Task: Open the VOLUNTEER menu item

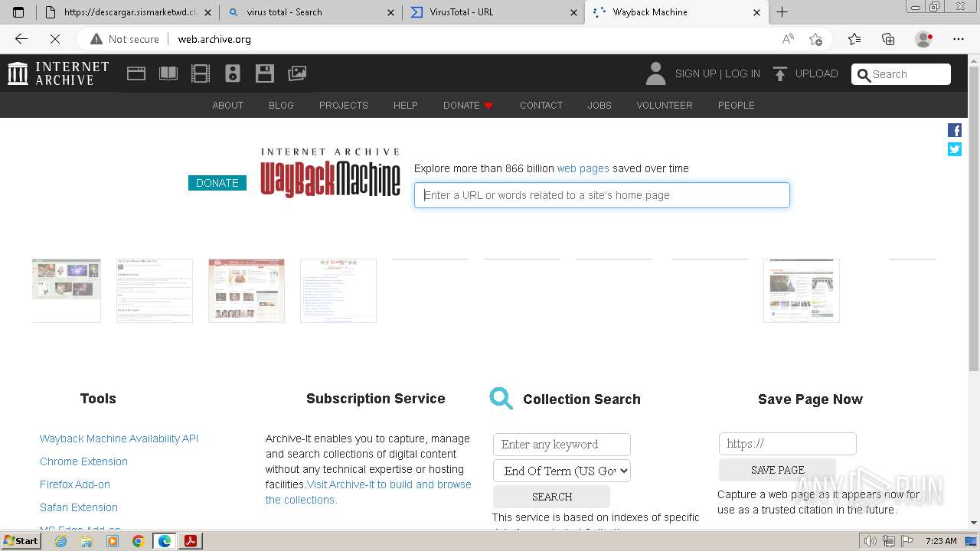Action: pyautogui.click(x=665, y=106)
